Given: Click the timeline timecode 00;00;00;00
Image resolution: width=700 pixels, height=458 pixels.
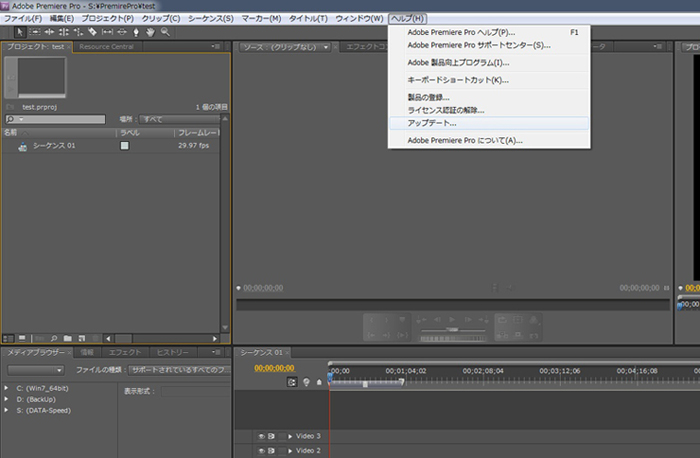Looking at the screenshot, I should pos(274,368).
